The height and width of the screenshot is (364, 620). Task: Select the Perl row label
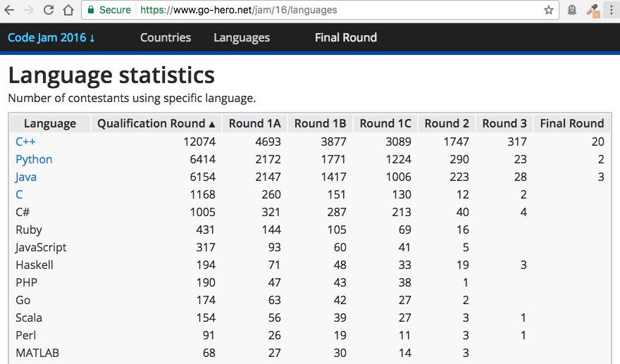coord(25,335)
